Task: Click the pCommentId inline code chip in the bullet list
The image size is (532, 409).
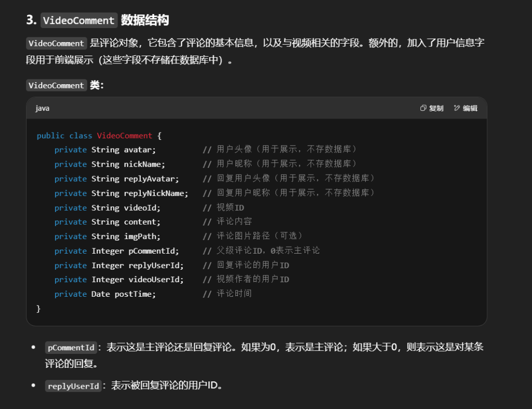Action: click(71, 348)
